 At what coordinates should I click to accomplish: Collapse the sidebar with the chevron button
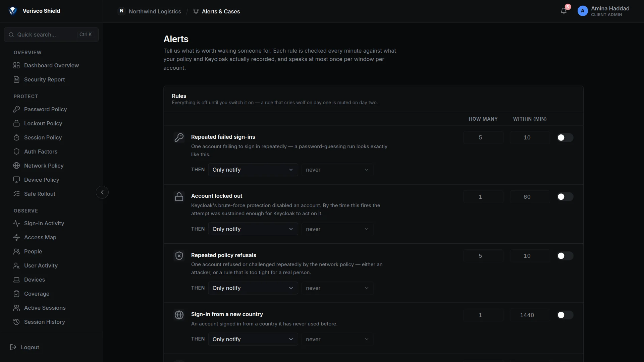pos(102,192)
